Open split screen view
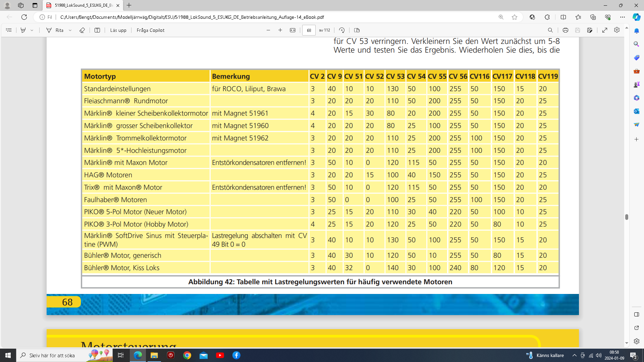This screenshot has width=644, height=362. [563, 17]
